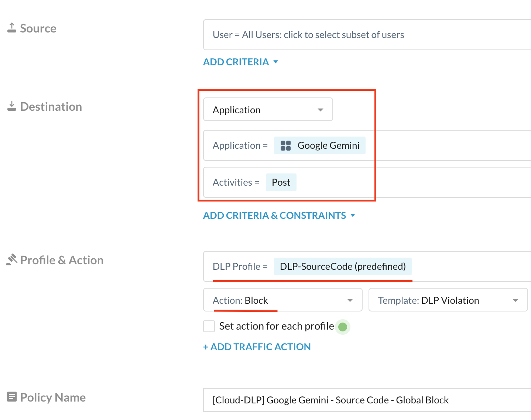This screenshot has width=531, height=420.
Task: Click the green indicator beside Set action for each profile
Action: point(343,327)
